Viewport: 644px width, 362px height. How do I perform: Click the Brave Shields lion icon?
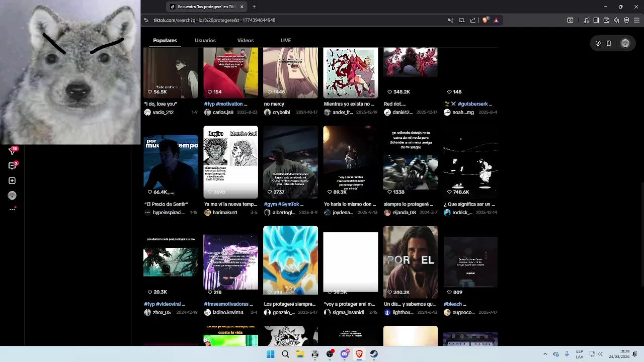coord(485,20)
